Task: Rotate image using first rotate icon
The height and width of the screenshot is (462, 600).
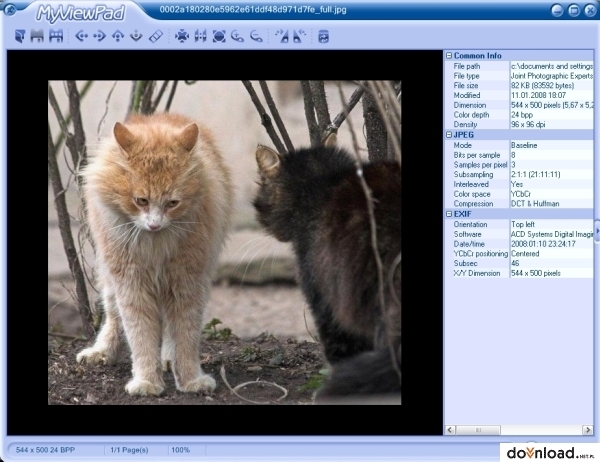Action: click(x=282, y=36)
